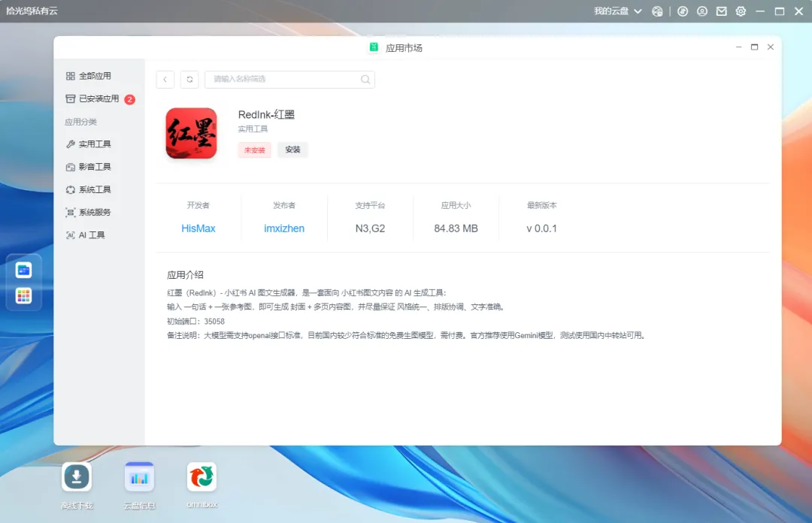Open the colorful app grid dock icon

click(x=24, y=295)
